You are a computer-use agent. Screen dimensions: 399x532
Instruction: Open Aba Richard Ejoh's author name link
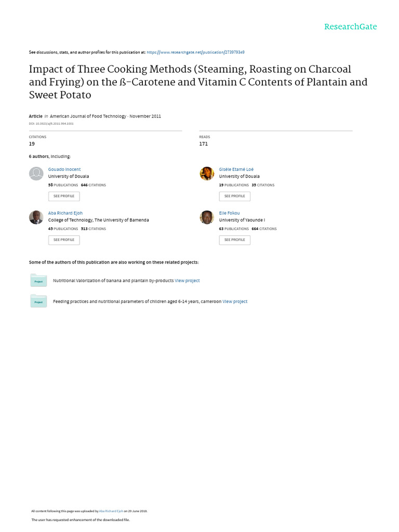(x=65, y=213)
